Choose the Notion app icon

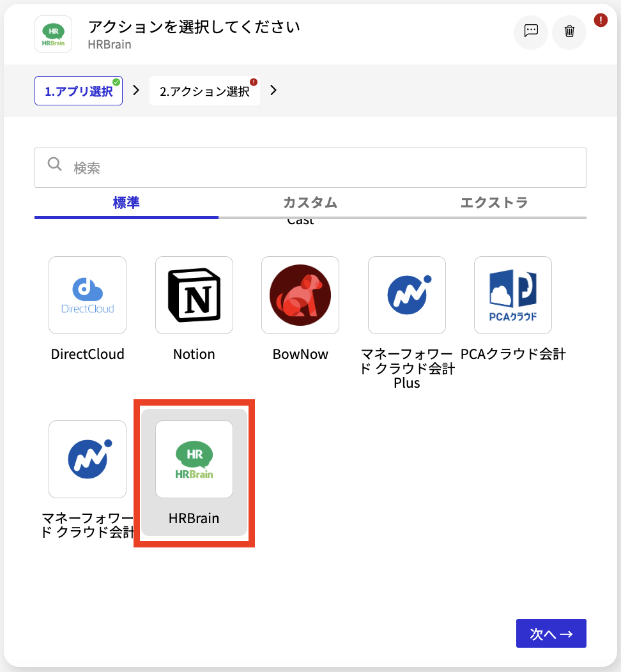point(194,295)
